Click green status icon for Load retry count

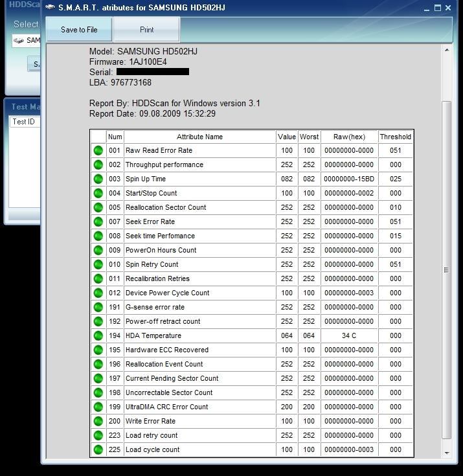[x=98, y=436]
